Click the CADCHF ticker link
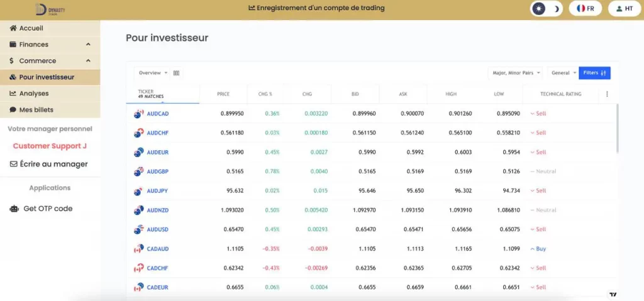The height and width of the screenshot is (301, 644). point(158,268)
